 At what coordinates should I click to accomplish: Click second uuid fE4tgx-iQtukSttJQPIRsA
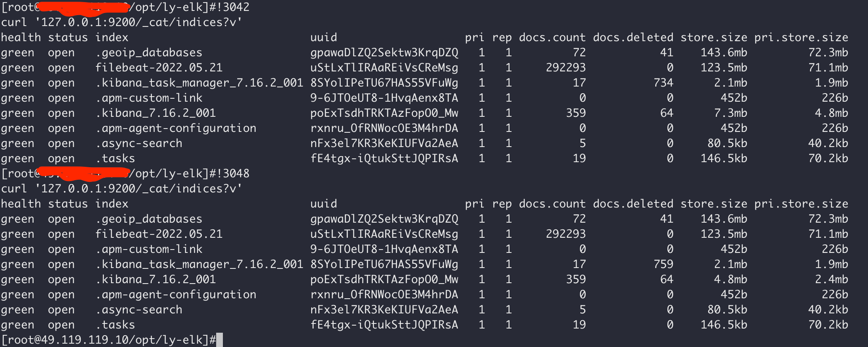(384, 325)
